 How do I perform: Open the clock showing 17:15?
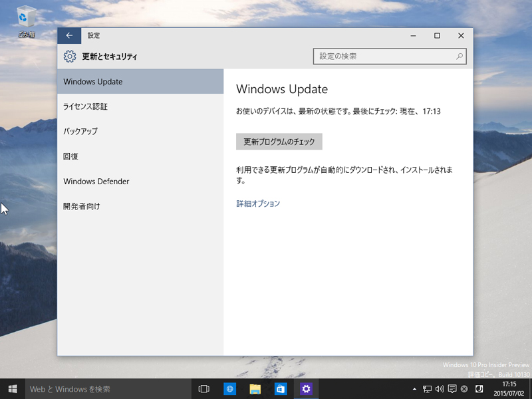(x=509, y=389)
